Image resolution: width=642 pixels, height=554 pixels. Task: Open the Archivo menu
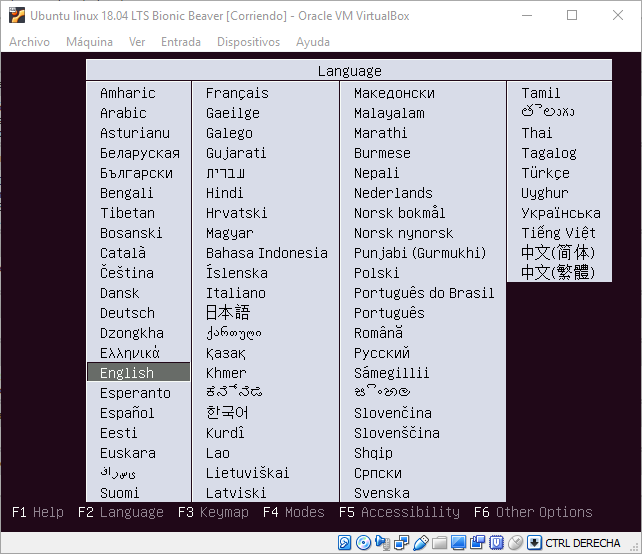coord(29,42)
